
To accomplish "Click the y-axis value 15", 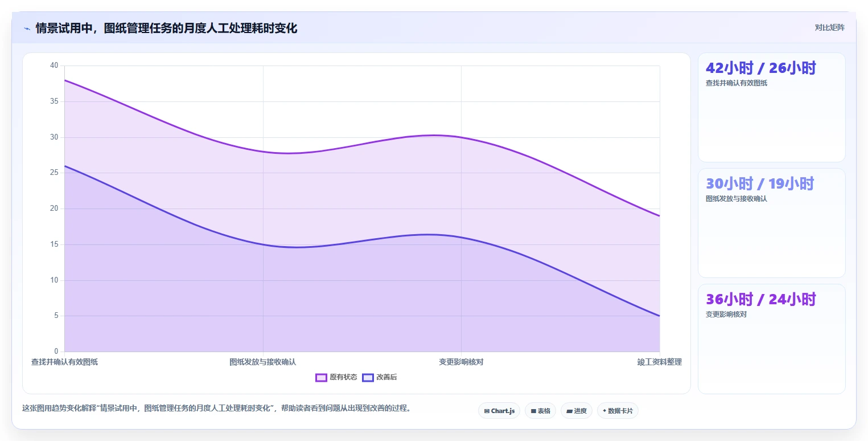I will click(54, 244).
